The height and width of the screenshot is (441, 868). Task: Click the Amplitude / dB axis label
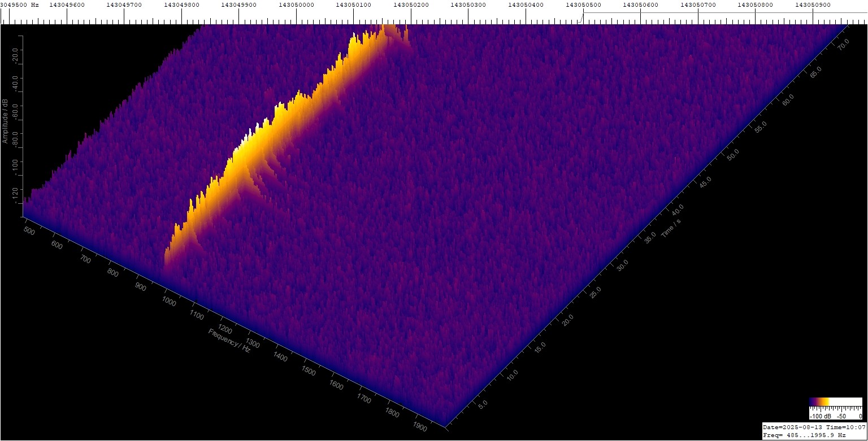pyautogui.click(x=5, y=121)
